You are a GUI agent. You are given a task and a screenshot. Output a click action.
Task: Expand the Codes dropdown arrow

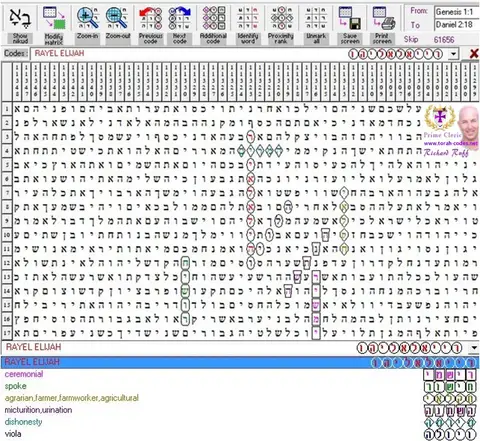point(453,54)
